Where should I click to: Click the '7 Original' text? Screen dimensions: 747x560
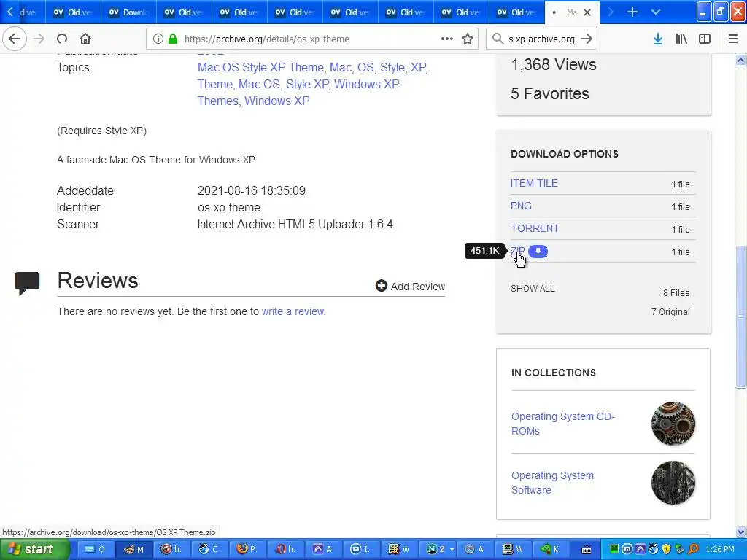[670, 312]
